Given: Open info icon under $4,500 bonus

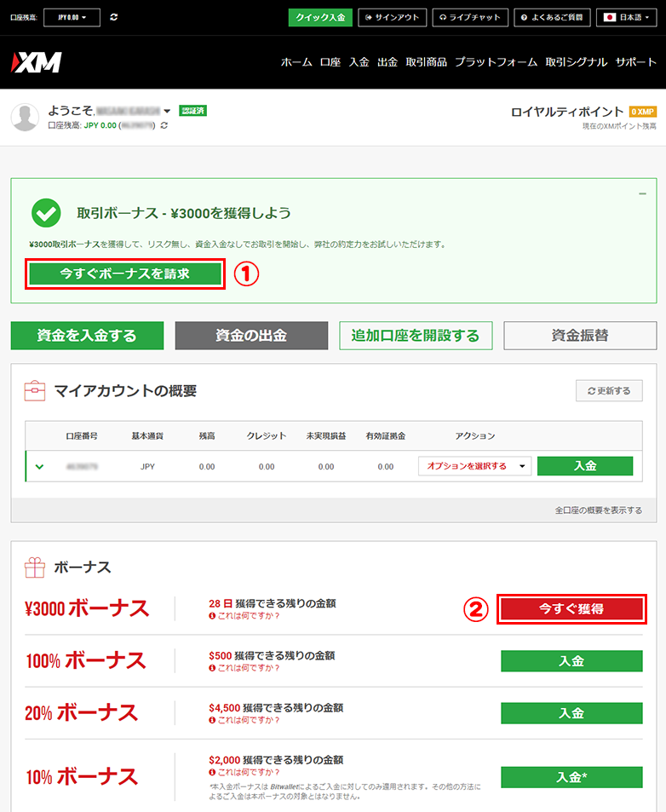Looking at the screenshot, I should click(x=212, y=720).
